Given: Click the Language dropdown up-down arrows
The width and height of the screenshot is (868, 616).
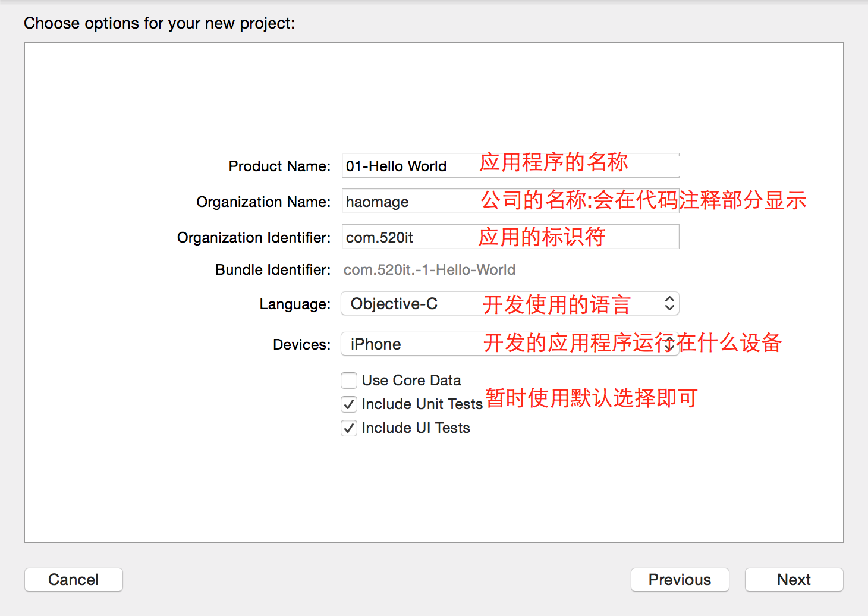Looking at the screenshot, I should (669, 304).
